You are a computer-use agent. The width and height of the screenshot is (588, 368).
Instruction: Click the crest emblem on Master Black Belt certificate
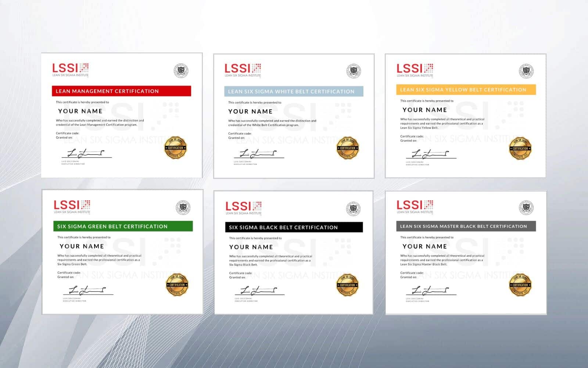click(526, 208)
